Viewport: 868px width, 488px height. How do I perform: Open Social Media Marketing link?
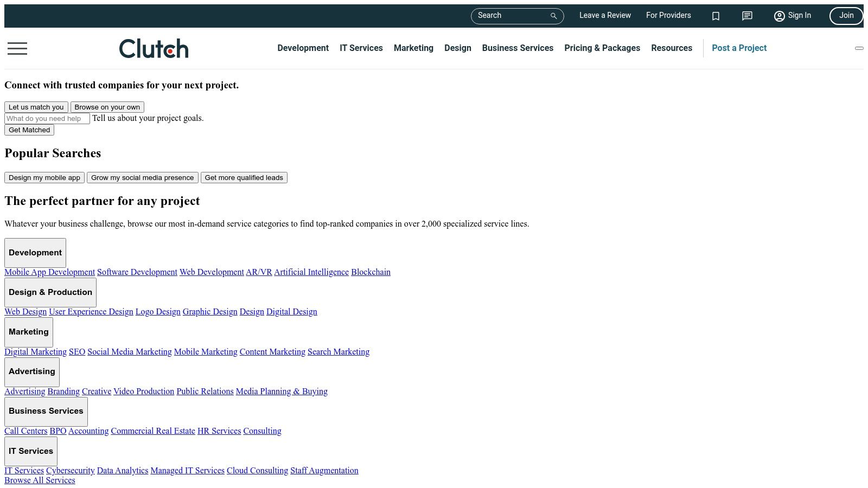tap(130, 352)
